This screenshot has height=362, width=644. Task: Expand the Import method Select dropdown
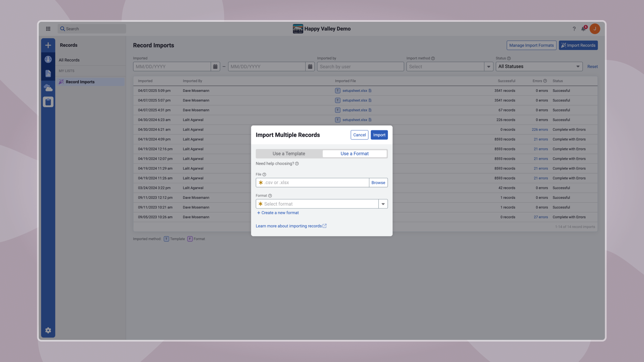coord(489,67)
